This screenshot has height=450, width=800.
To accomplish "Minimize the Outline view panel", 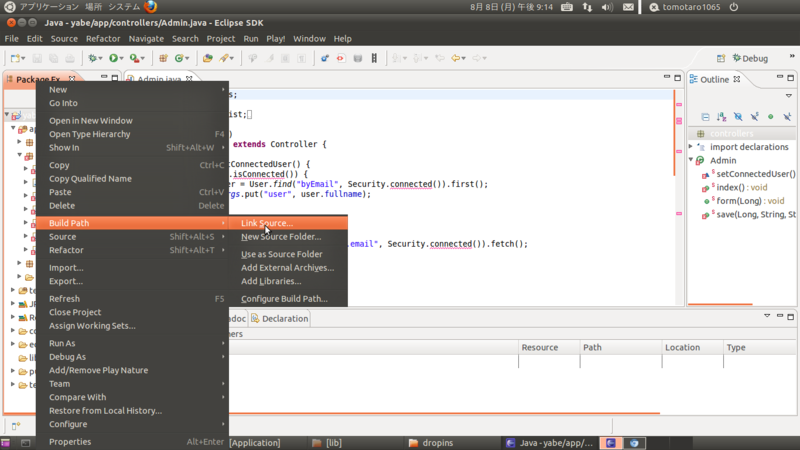I will point(780,78).
